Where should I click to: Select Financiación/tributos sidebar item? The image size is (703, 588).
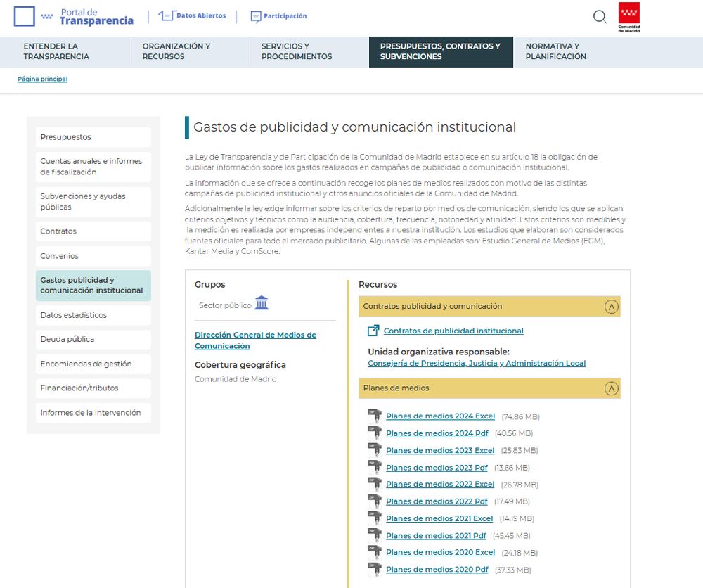point(93,388)
